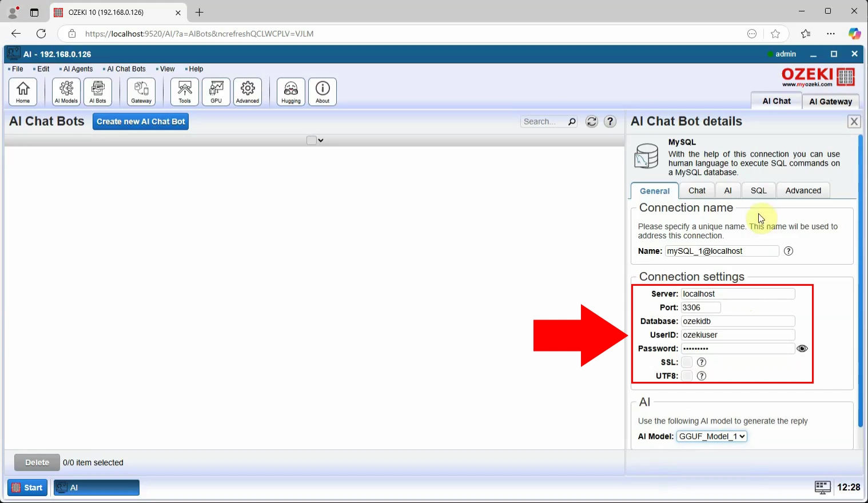This screenshot has height=503, width=868.
Task: Select the AI Gateway tab
Action: pyautogui.click(x=831, y=101)
